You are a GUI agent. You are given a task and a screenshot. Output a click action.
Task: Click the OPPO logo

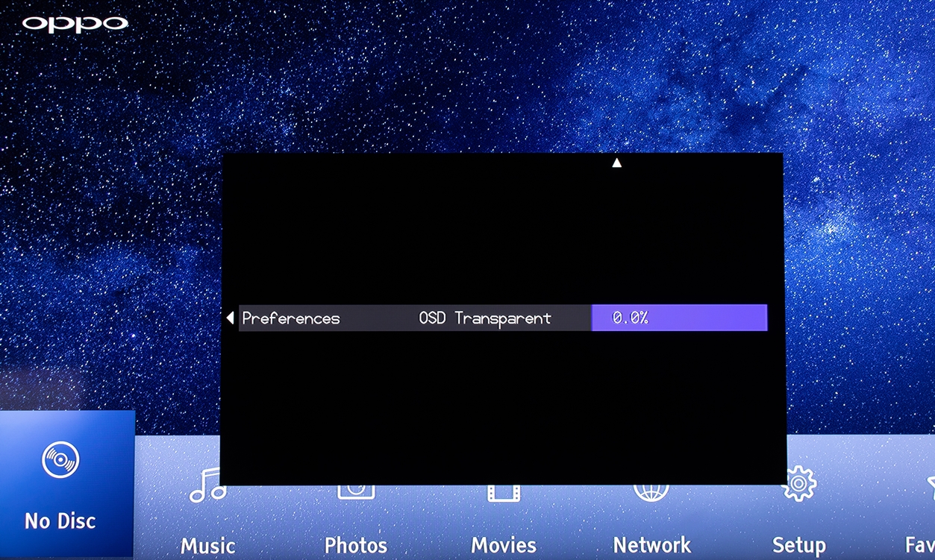75,24
